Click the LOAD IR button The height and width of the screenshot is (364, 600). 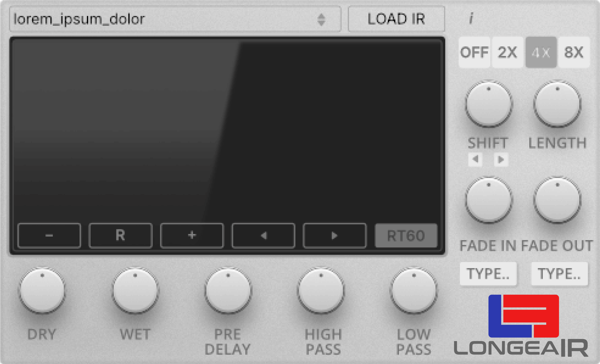(x=396, y=19)
